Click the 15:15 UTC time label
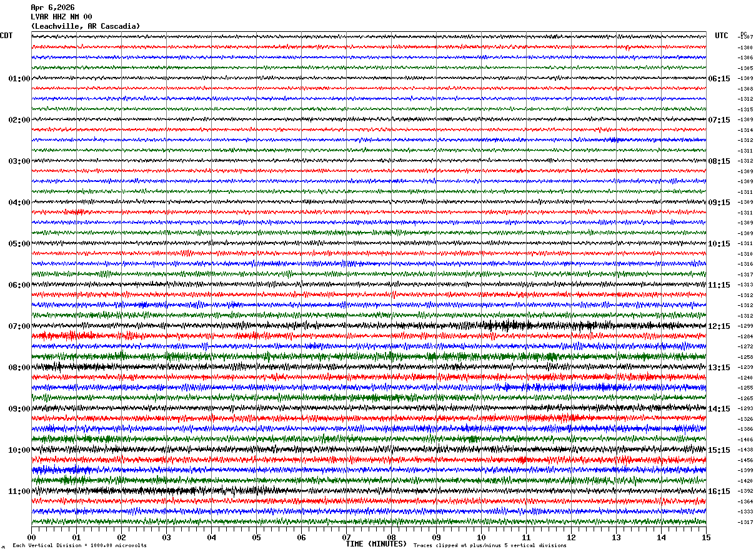The height and width of the screenshot is (554, 756). [719, 450]
